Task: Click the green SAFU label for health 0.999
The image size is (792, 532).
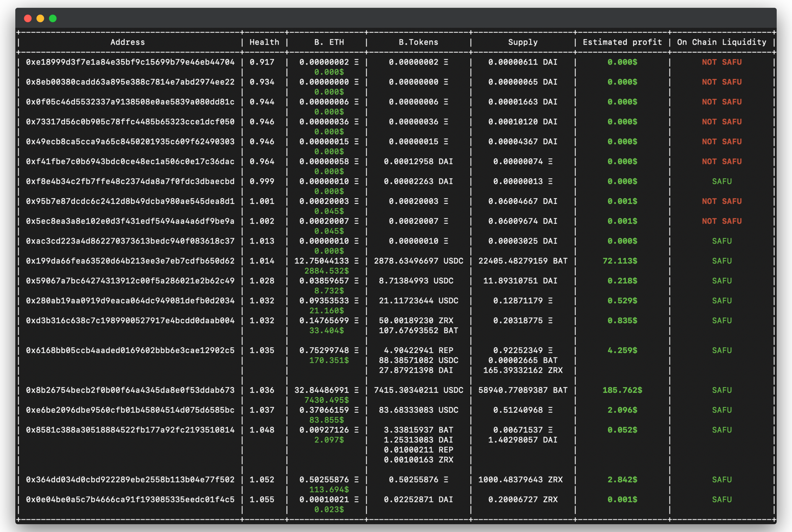Action: (722, 181)
